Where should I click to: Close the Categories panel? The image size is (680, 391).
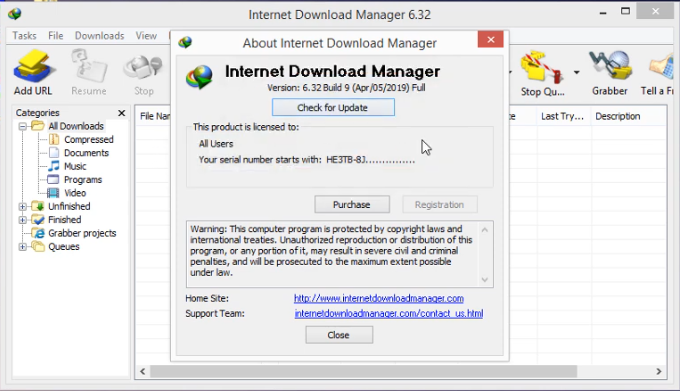tap(122, 113)
